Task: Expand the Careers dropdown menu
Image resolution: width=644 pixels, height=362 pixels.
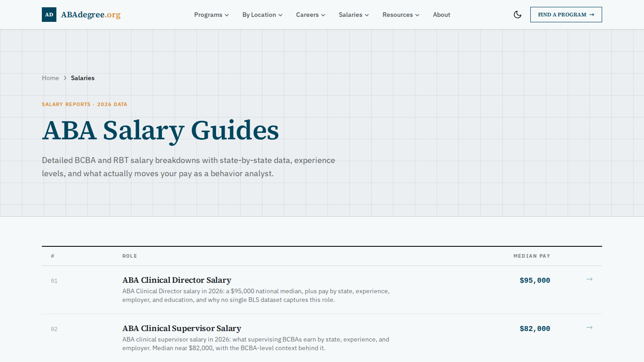Action: click(311, 15)
